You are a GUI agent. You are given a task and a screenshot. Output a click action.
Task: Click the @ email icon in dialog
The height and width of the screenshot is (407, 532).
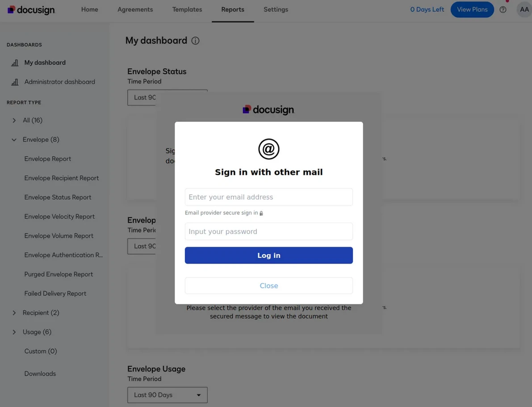268,149
